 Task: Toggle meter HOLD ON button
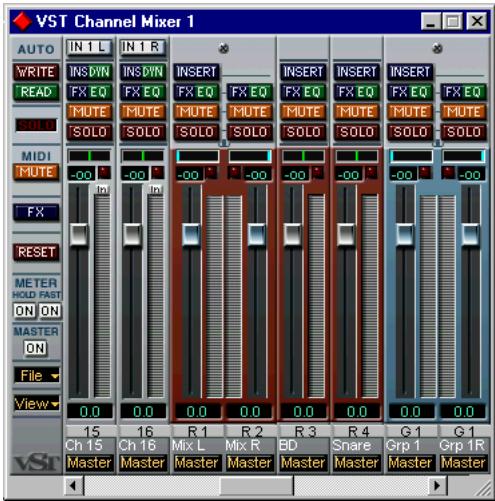click(x=24, y=311)
